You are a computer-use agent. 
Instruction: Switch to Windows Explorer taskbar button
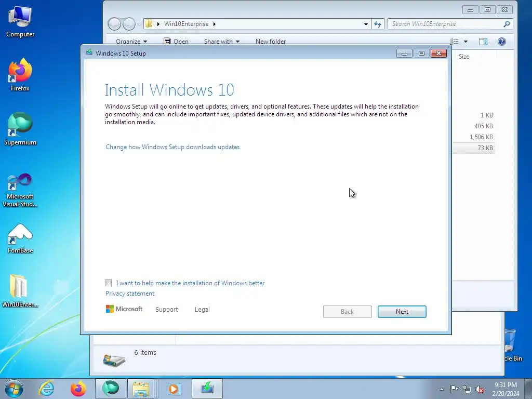141,389
